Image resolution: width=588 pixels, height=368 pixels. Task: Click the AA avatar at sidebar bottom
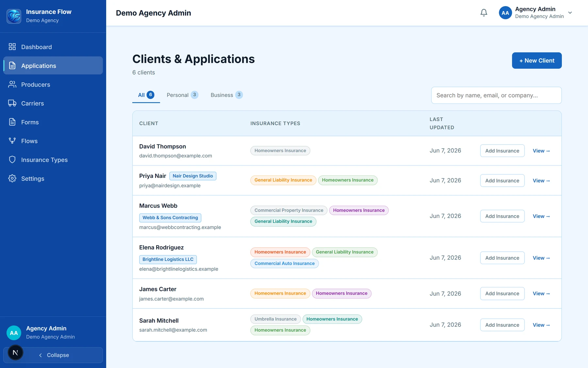point(14,333)
